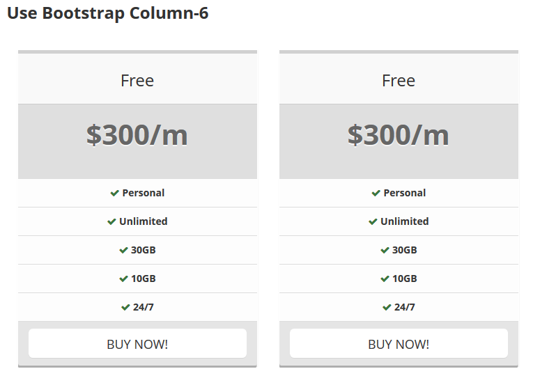Click the BUY NOW! button in right card

tap(399, 343)
